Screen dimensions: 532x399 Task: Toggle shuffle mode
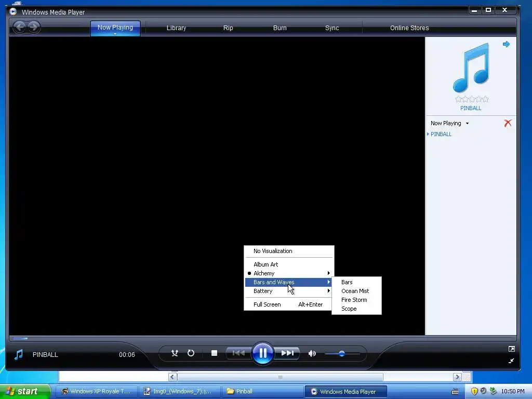175,353
